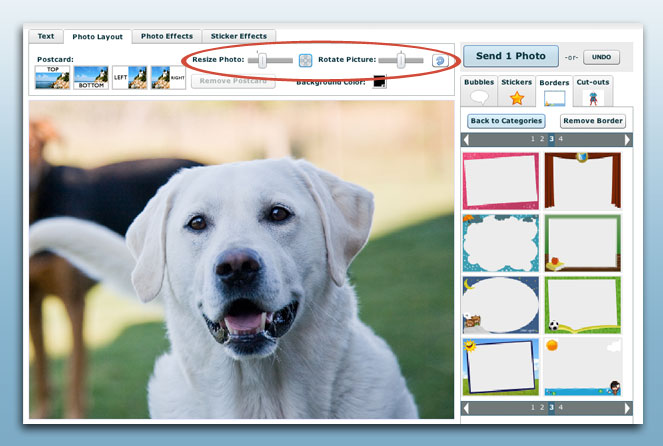Click the white dog photo canvas

(x=241, y=260)
